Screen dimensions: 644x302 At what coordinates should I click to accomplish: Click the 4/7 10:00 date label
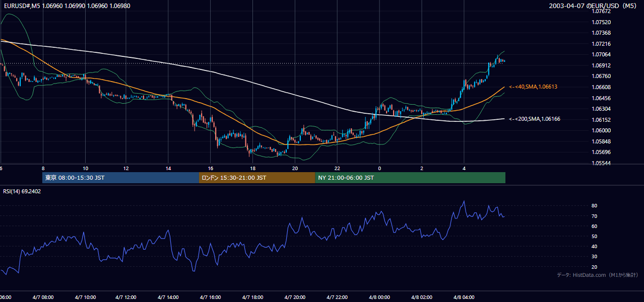point(85,297)
